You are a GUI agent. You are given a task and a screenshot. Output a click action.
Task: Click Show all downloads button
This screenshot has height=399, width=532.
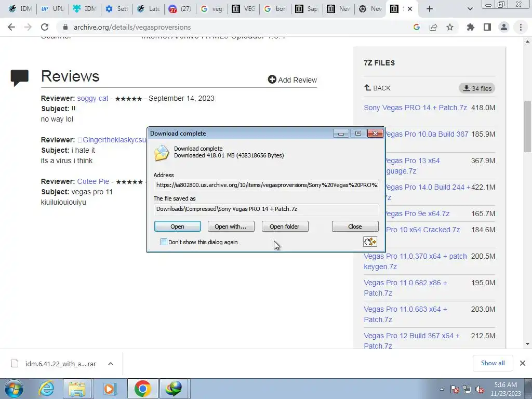click(493, 363)
